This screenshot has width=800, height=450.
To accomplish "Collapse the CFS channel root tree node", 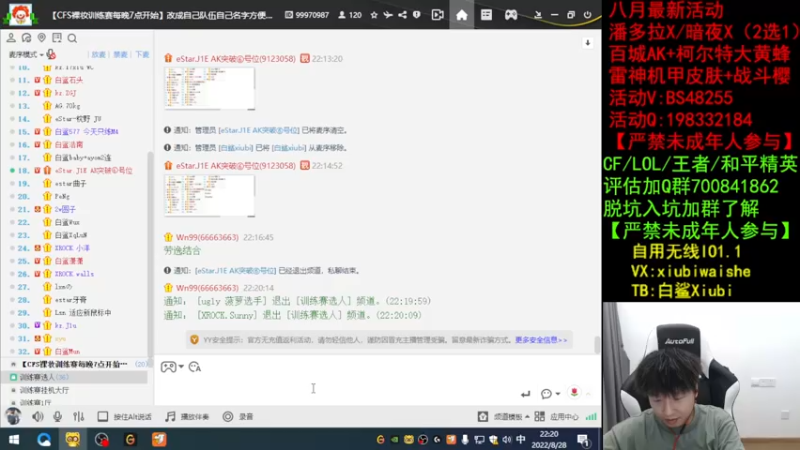I will tap(13, 364).
